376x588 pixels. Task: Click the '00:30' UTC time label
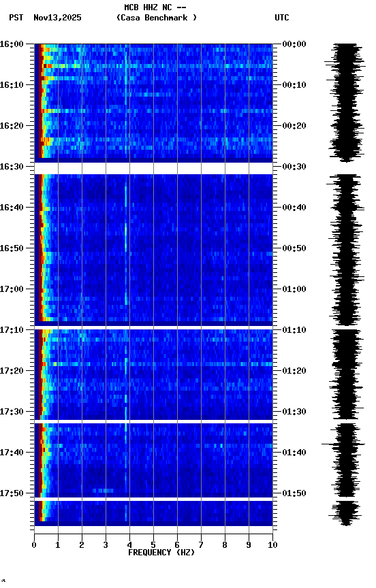[x=294, y=167]
